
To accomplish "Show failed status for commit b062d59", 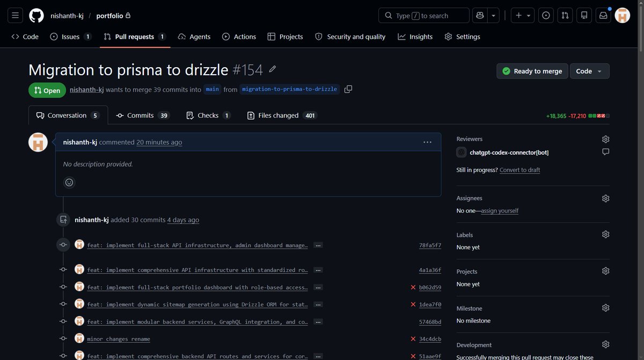I will 413,287.
